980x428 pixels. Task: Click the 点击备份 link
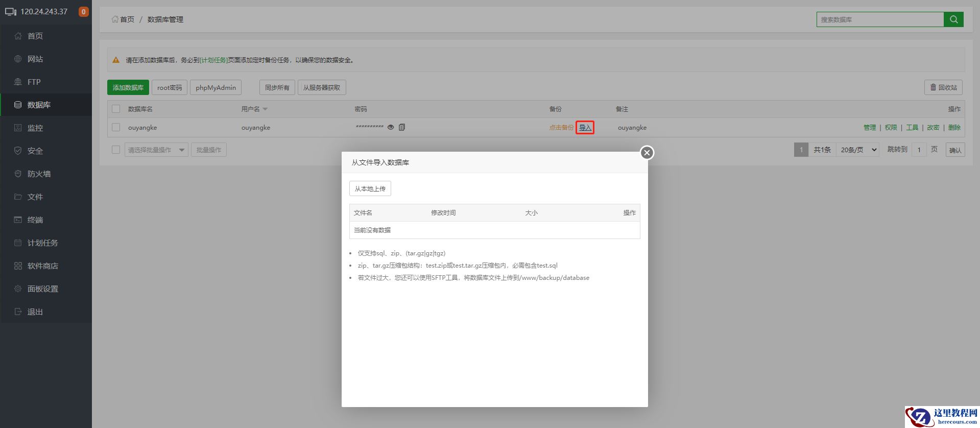[561, 128]
